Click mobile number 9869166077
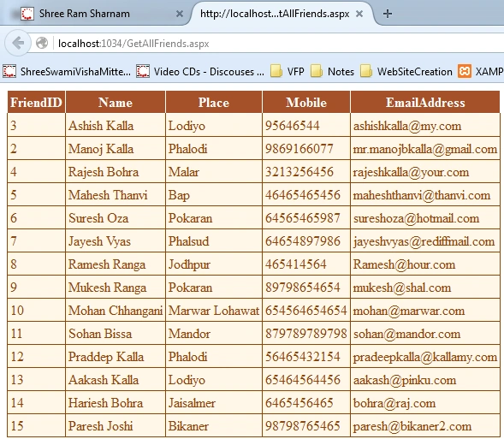504x439 pixels. click(x=299, y=149)
